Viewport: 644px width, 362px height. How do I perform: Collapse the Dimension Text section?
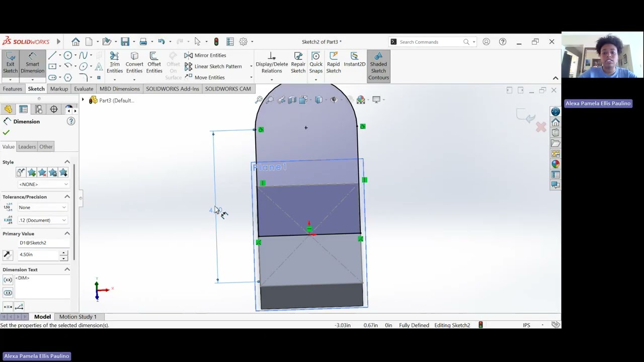pyautogui.click(x=67, y=269)
